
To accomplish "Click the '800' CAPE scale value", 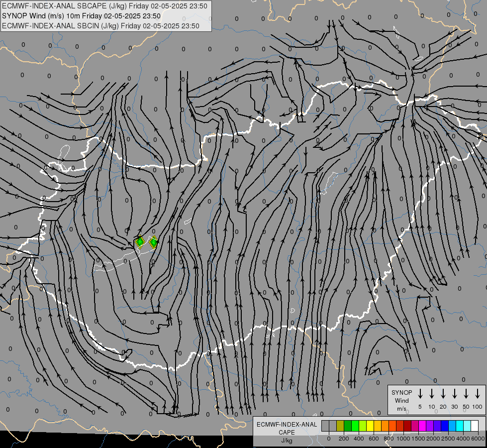I will (x=389, y=439).
